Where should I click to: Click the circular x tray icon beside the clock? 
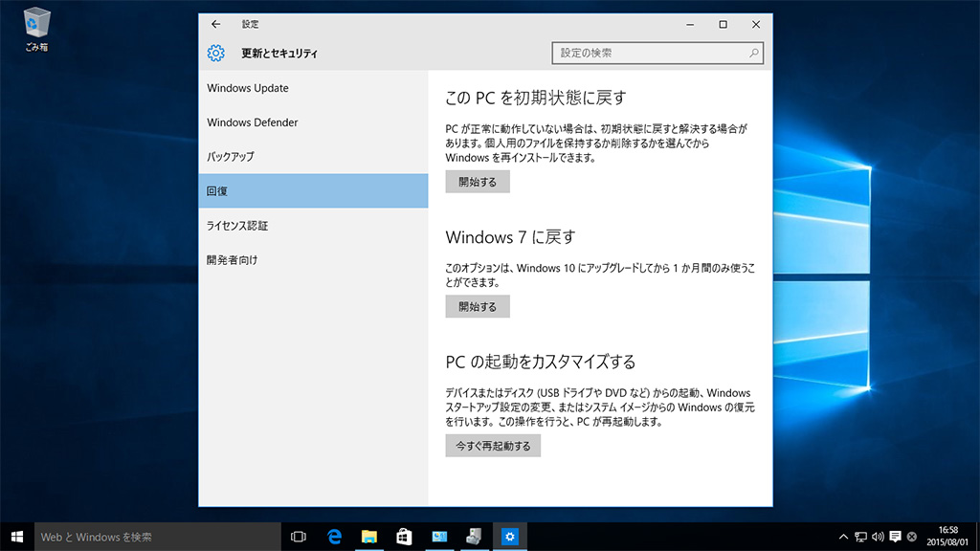tap(912, 537)
